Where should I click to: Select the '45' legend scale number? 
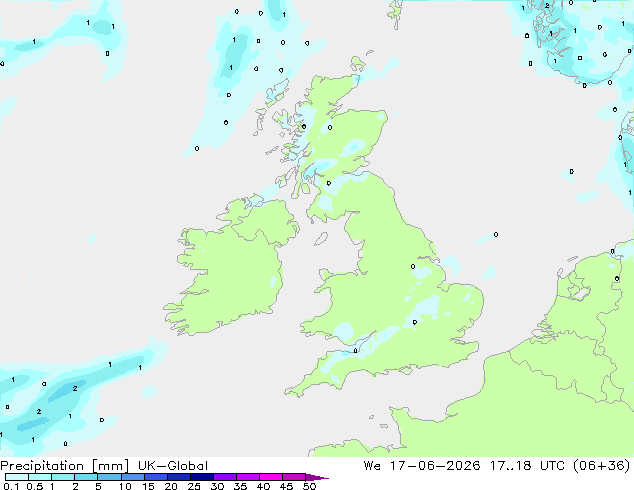point(286,486)
